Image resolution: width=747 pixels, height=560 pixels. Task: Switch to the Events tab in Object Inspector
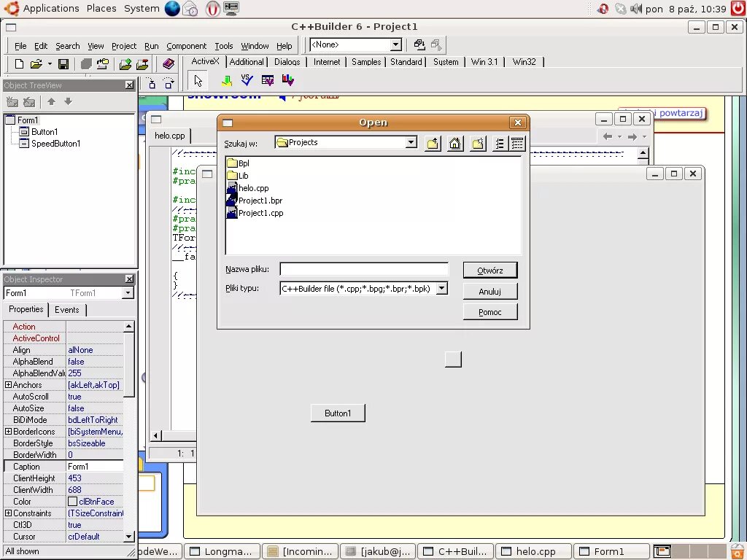click(x=66, y=310)
